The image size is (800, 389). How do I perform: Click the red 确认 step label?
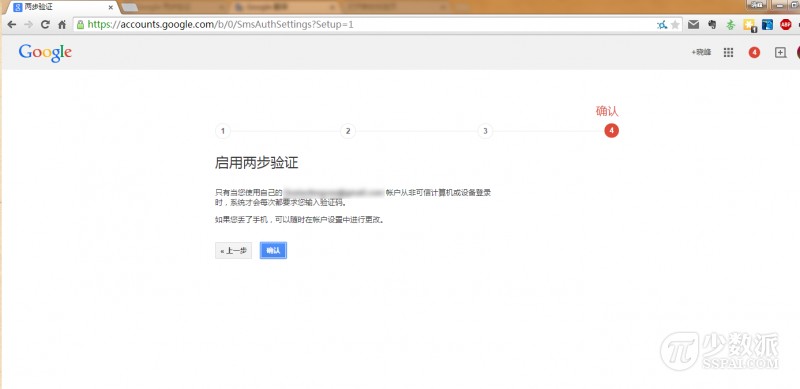coord(607,111)
